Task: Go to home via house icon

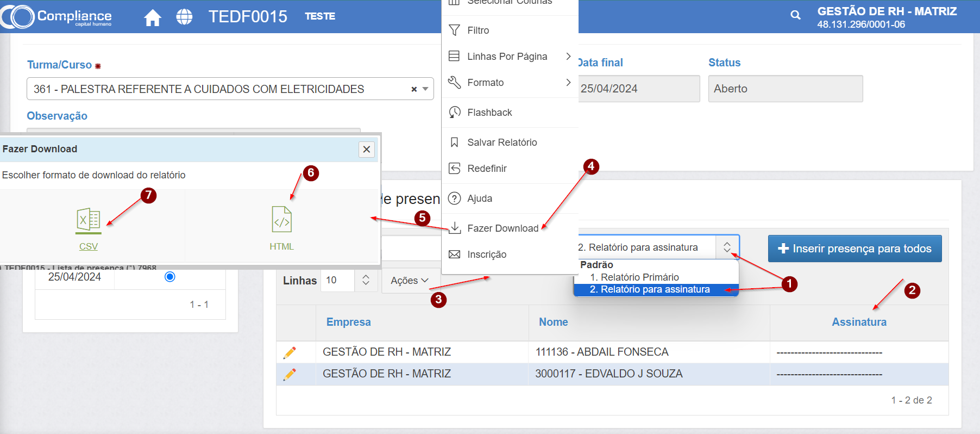Action: pos(153,17)
